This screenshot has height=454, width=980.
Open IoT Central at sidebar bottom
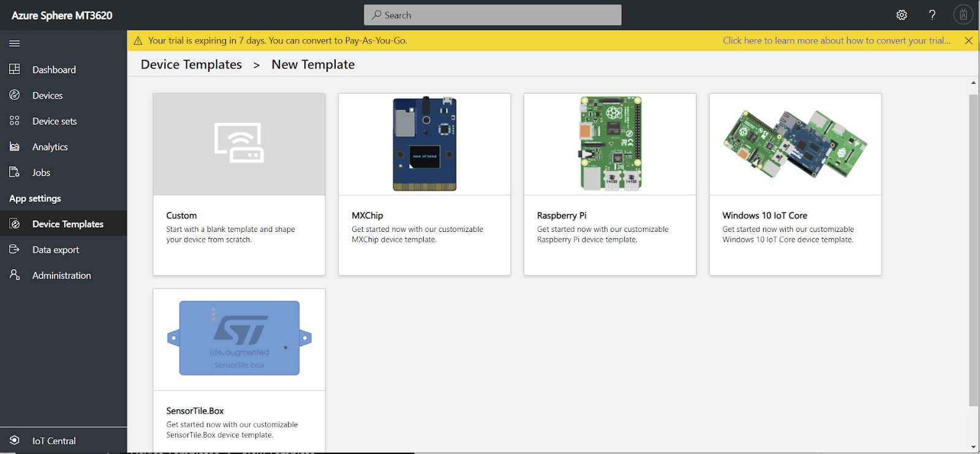(54, 441)
